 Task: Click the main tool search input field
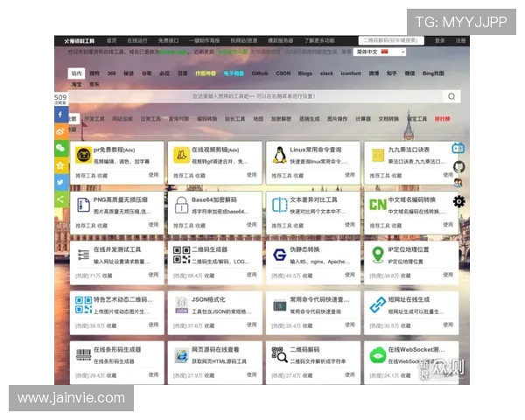[x=255, y=96]
